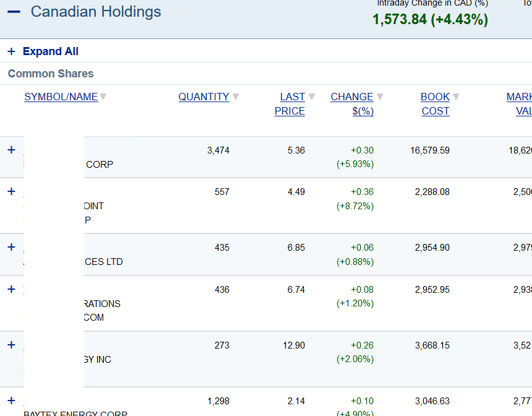Expand the holding row with quantity 436
Viewport: 532px width, 416px height.
(11, 289)
